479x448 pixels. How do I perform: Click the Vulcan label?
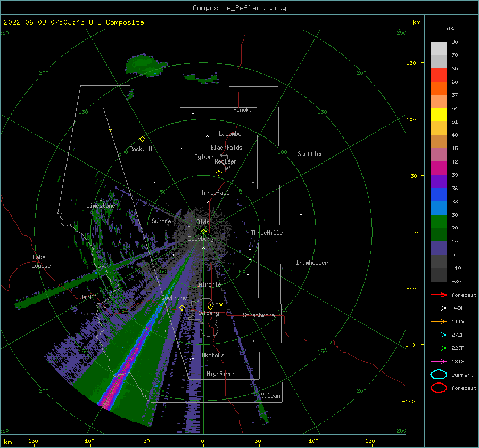point(270,396)
